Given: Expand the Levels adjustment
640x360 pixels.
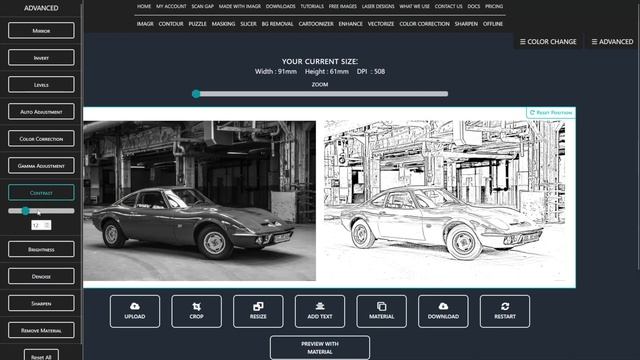Looking at the screenshot, I should (x=41, y=84).
